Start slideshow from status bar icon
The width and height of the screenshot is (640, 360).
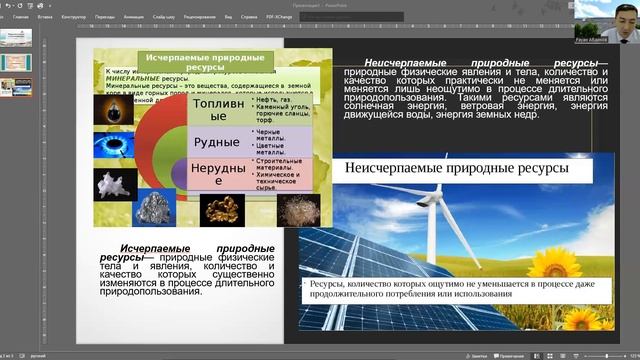576,356
